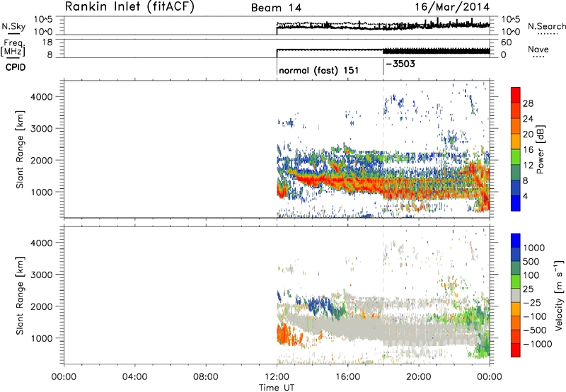Click the '28' tick on the power colorbar
This screenshot has height=392, width=566.
[x=528, y=103]
